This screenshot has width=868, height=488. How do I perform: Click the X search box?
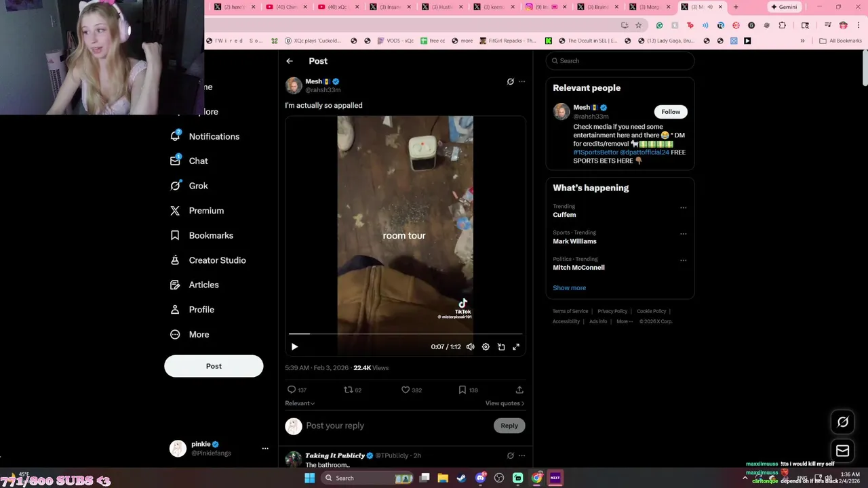click(620, 61)
